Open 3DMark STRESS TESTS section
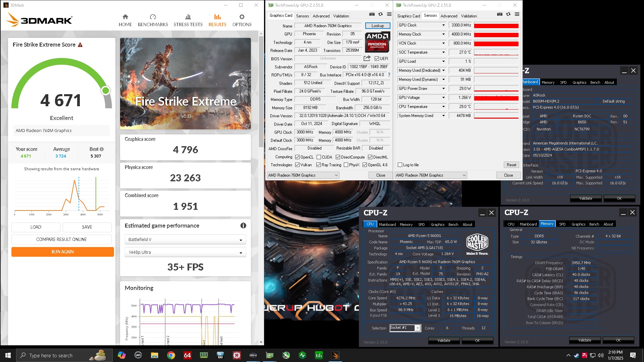Image resolution: width=644 pixels, height=362 pixels. coord(188,20)
